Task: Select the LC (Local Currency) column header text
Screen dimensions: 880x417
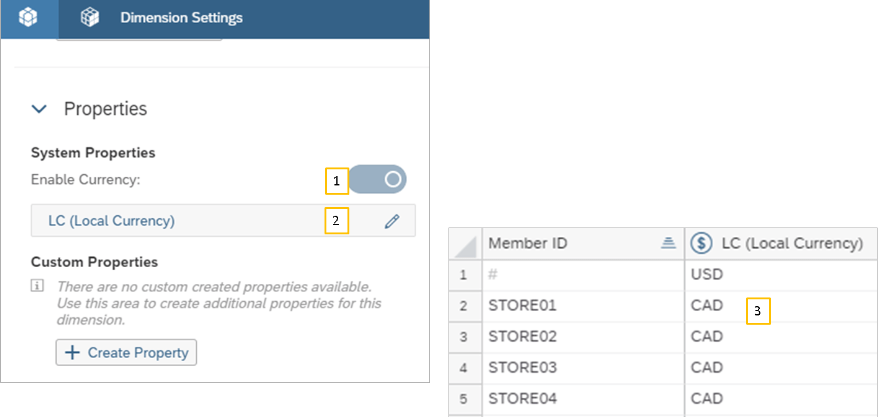Action: 791,243
